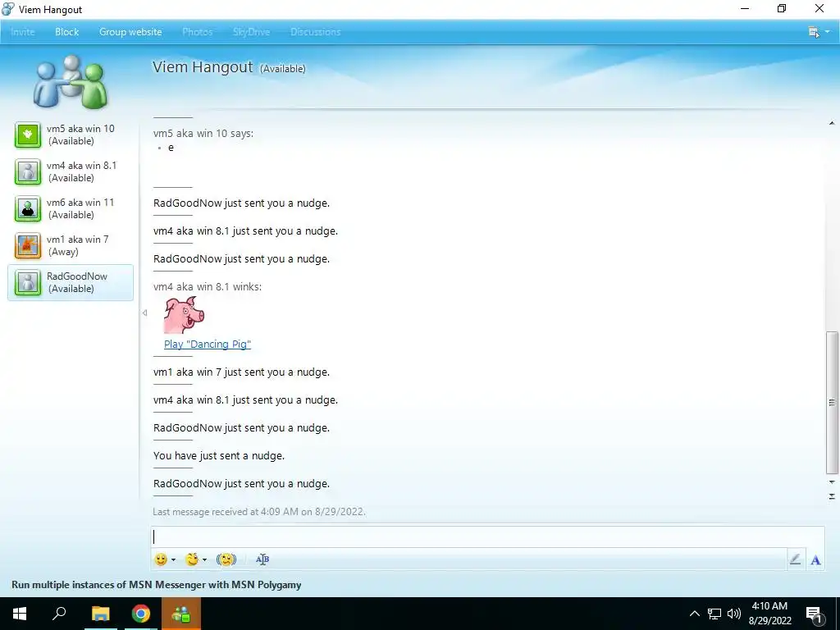This screenshot has width=840, height=630.
Task: Click vm1 aka win 7 nudge message
Action: pos(242,372)
